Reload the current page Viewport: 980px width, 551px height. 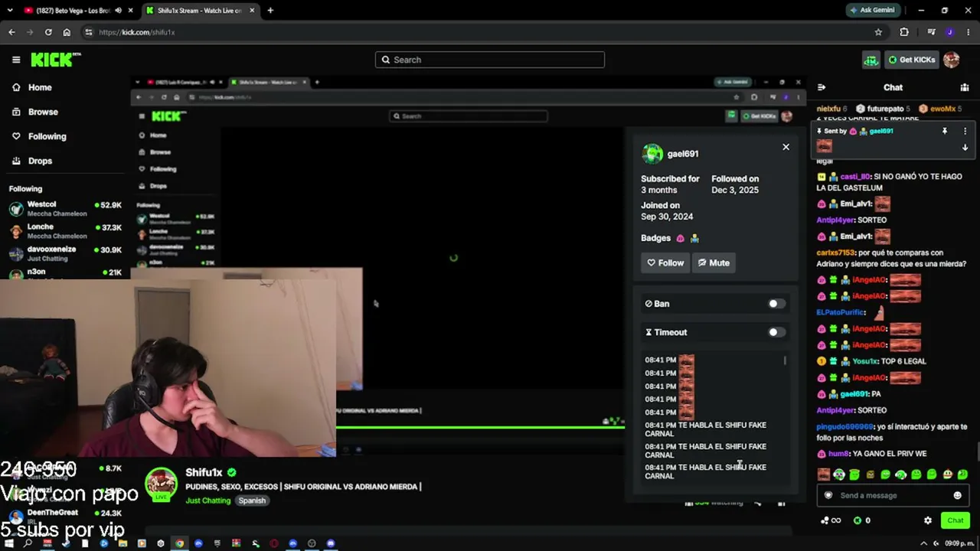pos(48,32)
